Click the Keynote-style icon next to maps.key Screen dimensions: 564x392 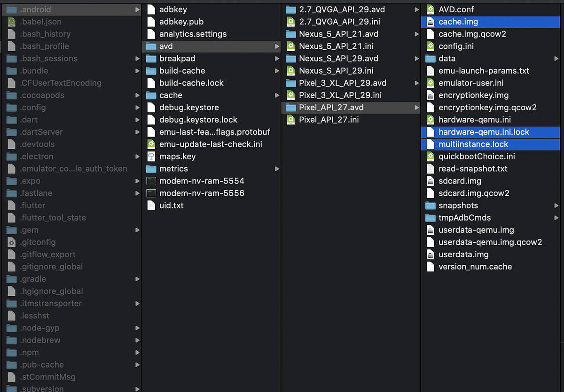(x=151, y=156)
